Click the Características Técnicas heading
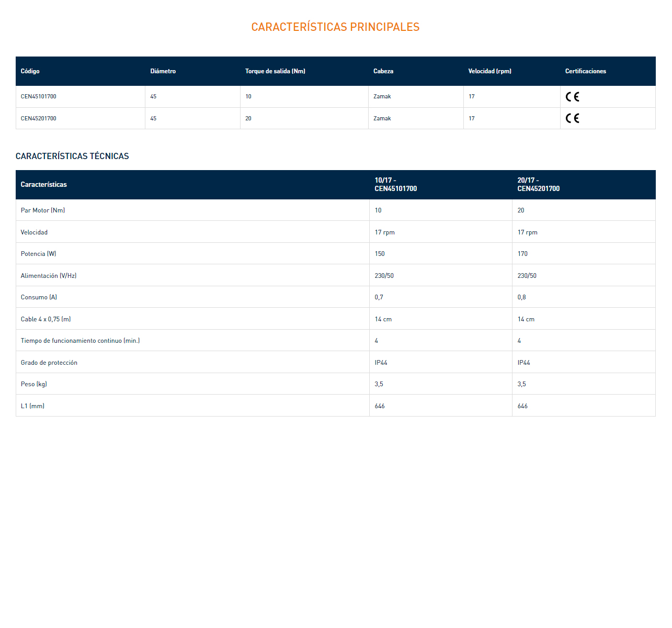 [72, 156]
